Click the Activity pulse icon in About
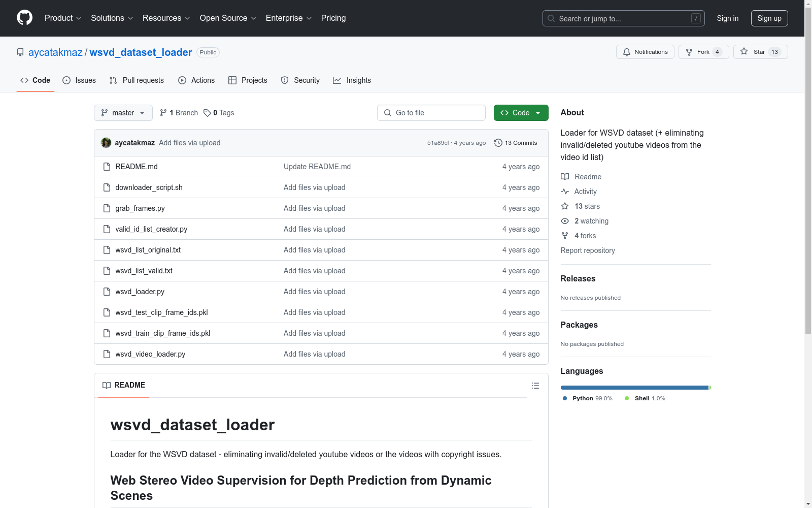This screenshot has width=812, height=508. (565, 192)
